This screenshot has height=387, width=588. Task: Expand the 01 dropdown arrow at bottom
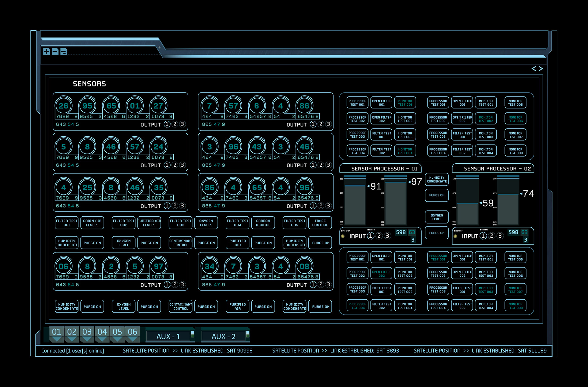click(x=56, y=339)
